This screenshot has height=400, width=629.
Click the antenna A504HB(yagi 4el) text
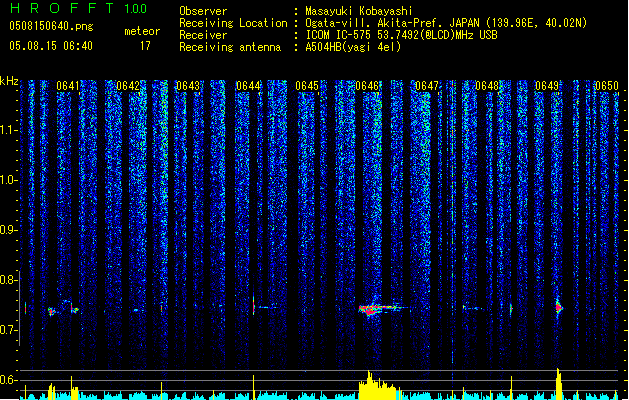tap(353, 47)
